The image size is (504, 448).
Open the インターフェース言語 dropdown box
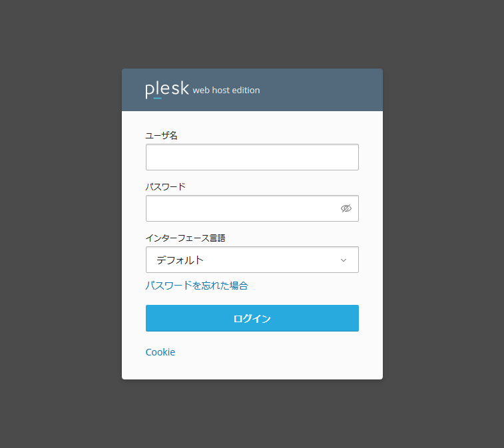click(x=252, y=260)
